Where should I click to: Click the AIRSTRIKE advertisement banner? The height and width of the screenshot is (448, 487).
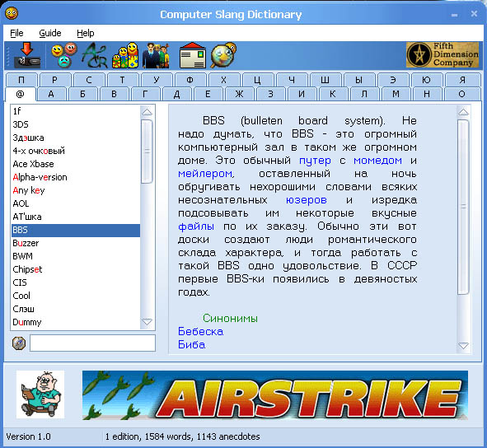pyautogui.click(x=275, y=395)
